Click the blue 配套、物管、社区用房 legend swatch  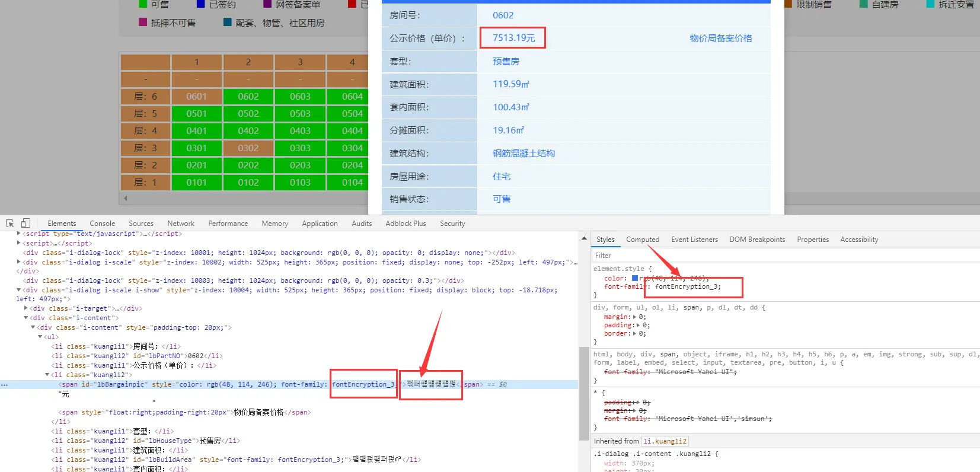228,22
